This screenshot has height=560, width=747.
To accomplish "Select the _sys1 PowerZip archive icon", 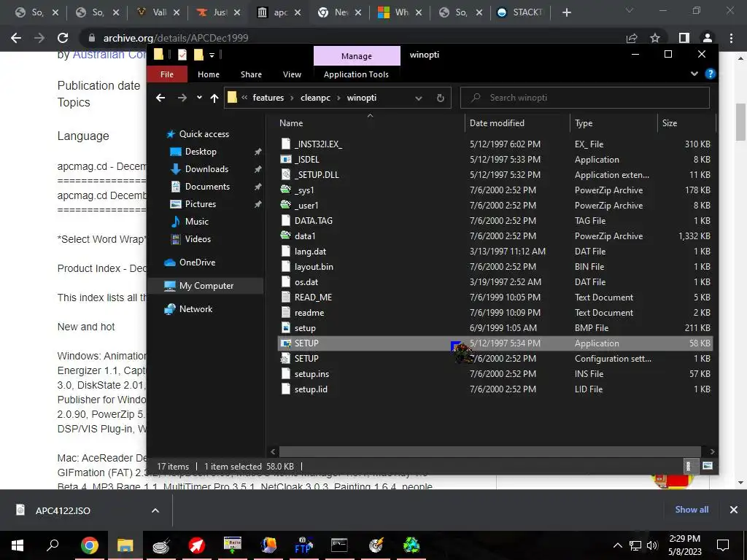I will [285, 190].
